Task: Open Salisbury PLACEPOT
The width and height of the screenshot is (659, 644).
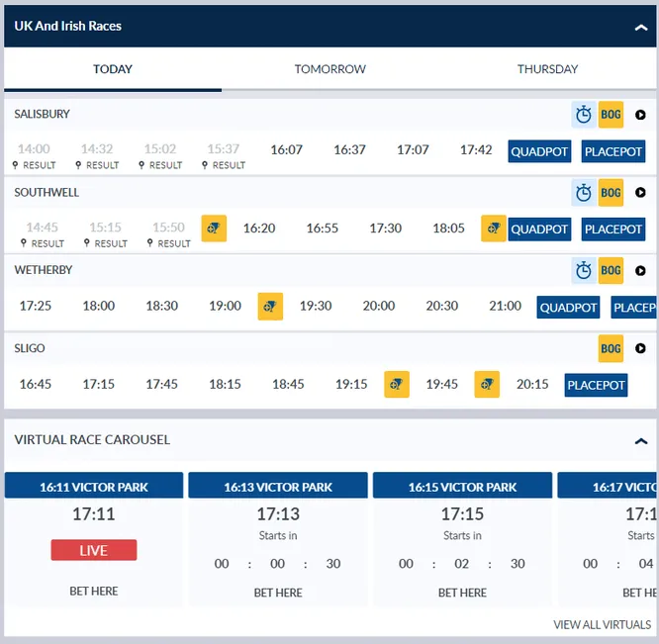Action: tap(613, 151)
